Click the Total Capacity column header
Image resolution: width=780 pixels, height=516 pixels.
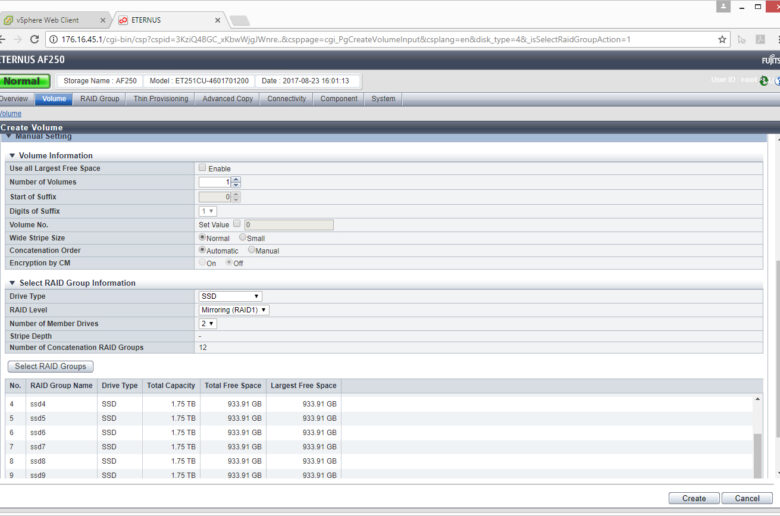pyautogui.click(x=171, y=386)
